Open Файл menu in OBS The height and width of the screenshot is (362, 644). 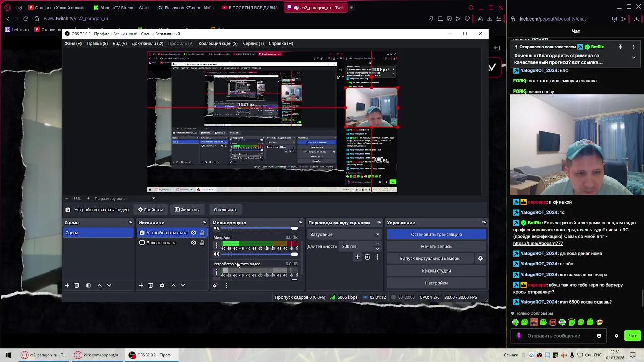73,43
